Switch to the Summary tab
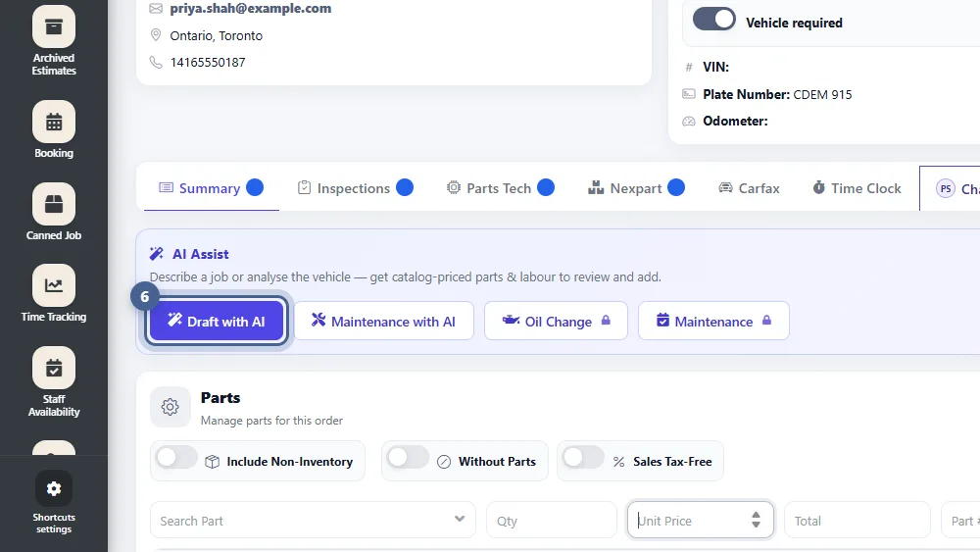Screen dimensions: 980x552 pyautogui.click(x=212, y=188)
